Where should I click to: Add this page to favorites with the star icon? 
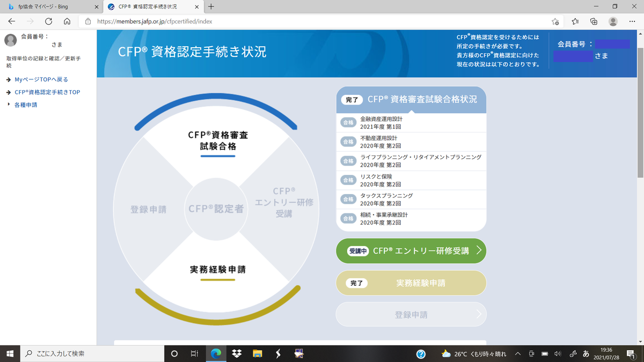click(x=556, y=22)
